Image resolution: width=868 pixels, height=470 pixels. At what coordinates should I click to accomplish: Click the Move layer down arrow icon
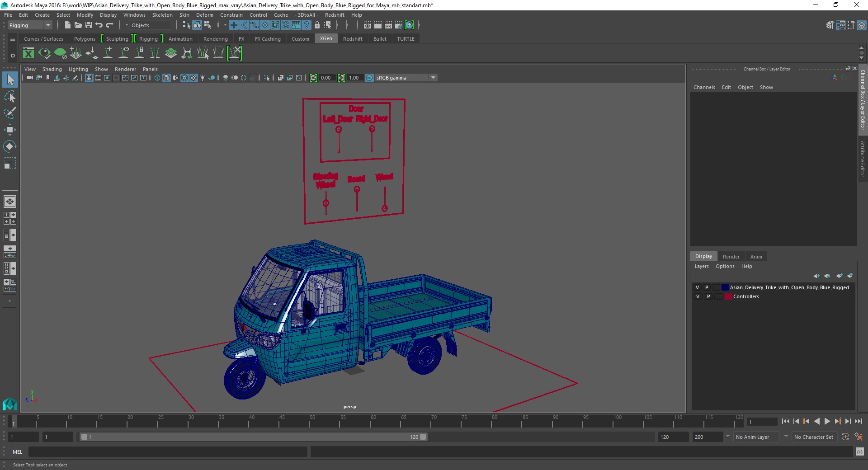(827, 276)
